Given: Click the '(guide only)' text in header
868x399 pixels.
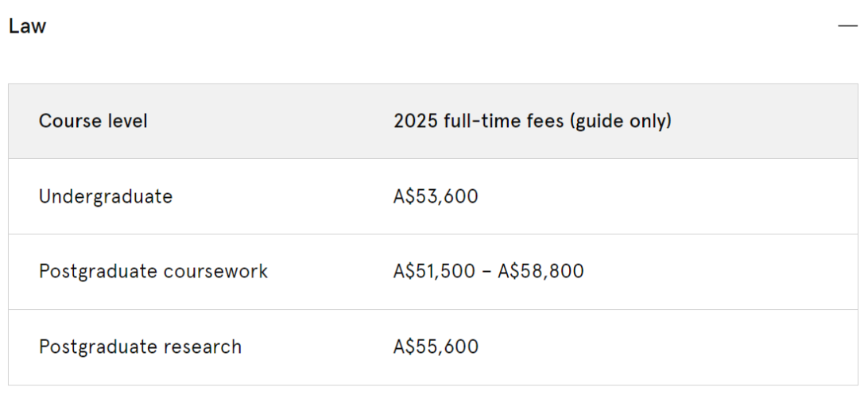Looking at the screenshot, I should click(621, 122).
